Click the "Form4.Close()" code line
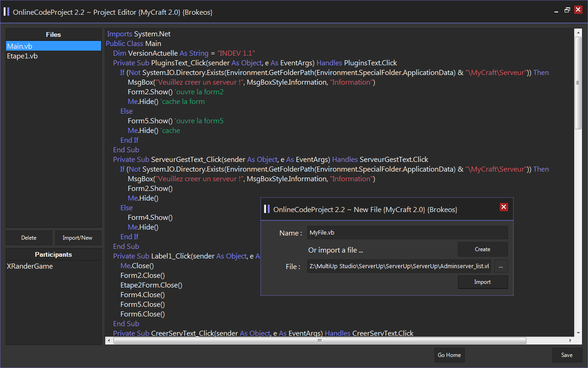 [142, 294]
